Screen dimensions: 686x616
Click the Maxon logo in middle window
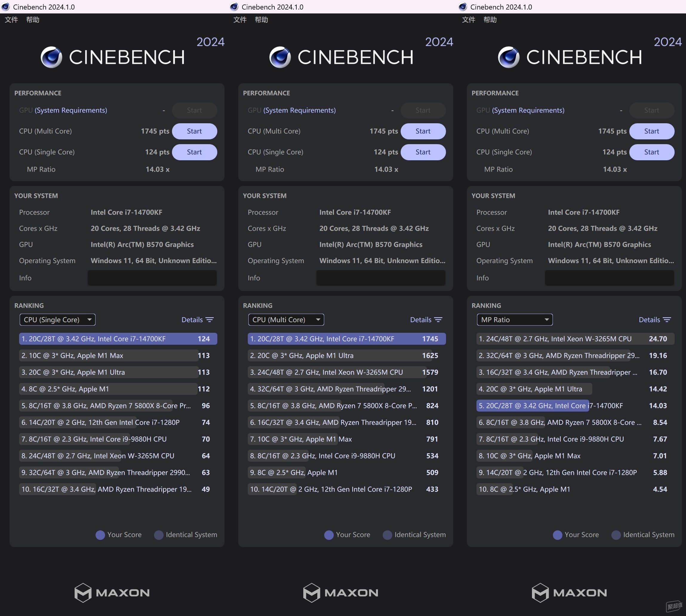(x=341, y=593)
